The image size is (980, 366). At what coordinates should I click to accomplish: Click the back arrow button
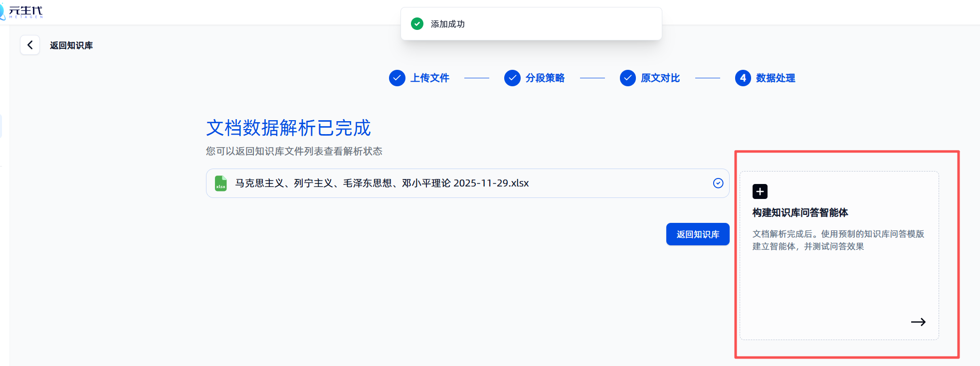[x=30, y=45]
